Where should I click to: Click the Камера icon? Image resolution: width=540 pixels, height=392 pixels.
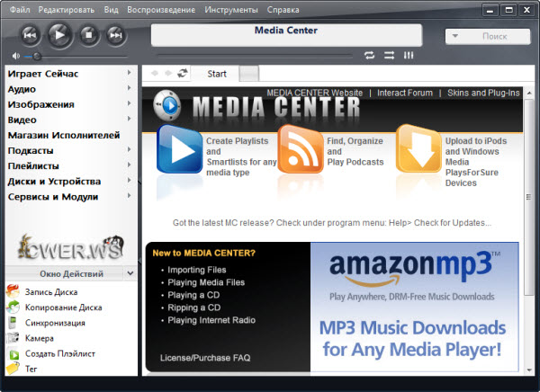pyautogui.click(x=13, y=338)
